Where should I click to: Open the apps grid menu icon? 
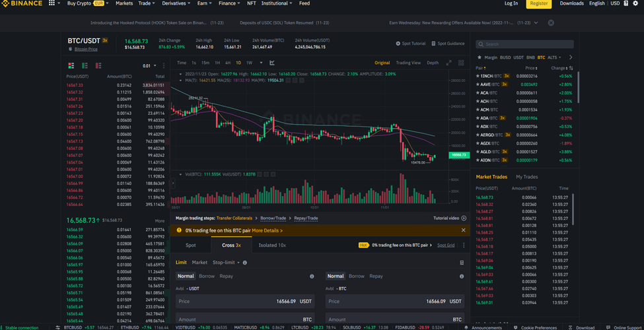(x=52, y=3)
